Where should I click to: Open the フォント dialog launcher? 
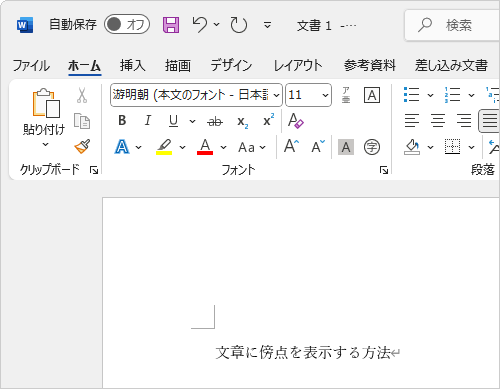point(384,170)
